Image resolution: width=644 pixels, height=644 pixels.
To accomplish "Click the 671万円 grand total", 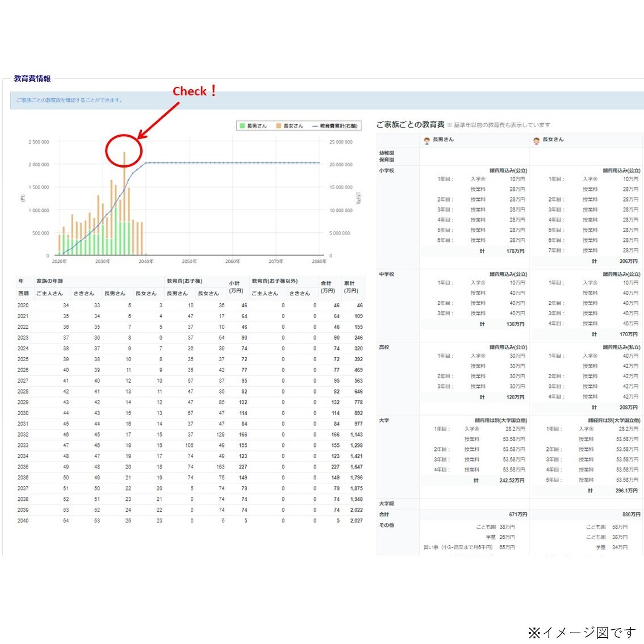I will click(x=518, y=514).
